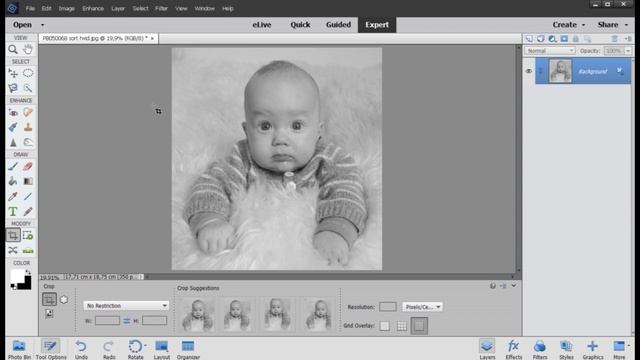Open the Opacity dropdown arrow
Image resolution: width=640 pixels, height=360 pixels.
tap(628, 51)
